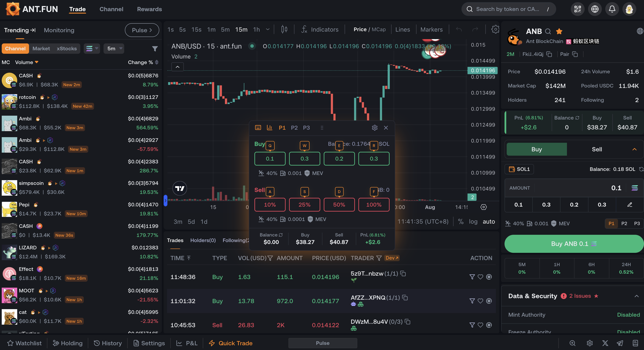Favorite the 5z9T trader with the heart icon
The height and width of the screenshot is (350, 644).
(480, 277)
